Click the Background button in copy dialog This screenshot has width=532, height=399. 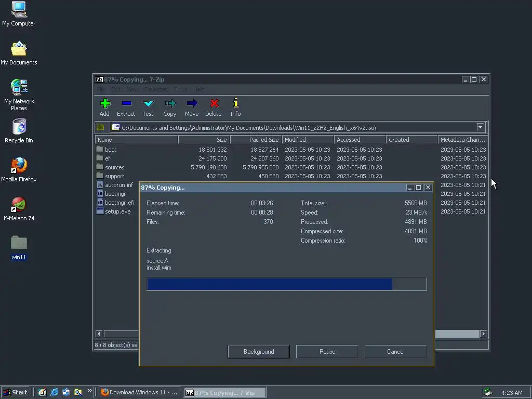coord(259,352)
